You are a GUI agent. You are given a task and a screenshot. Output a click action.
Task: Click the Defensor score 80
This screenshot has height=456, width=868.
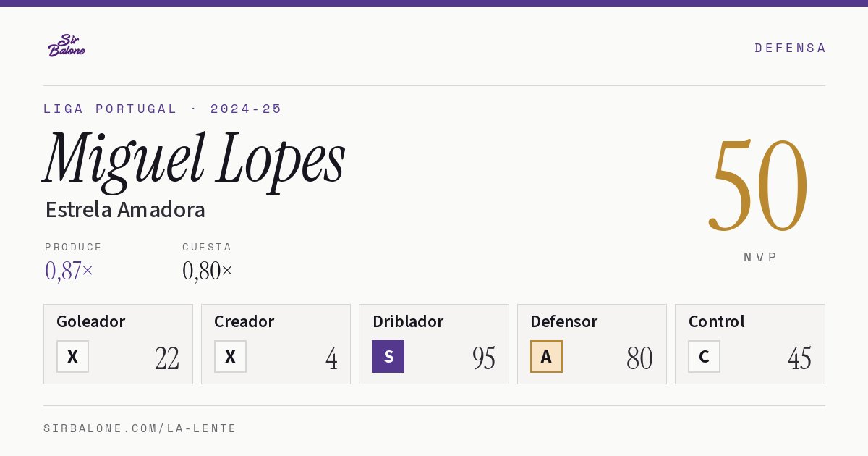click(640, 358)
